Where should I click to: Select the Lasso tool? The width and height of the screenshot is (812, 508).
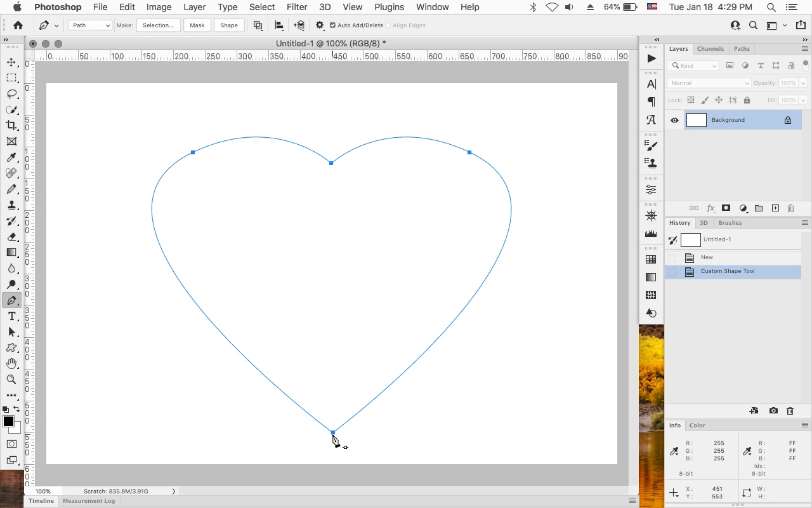[11, 94]
